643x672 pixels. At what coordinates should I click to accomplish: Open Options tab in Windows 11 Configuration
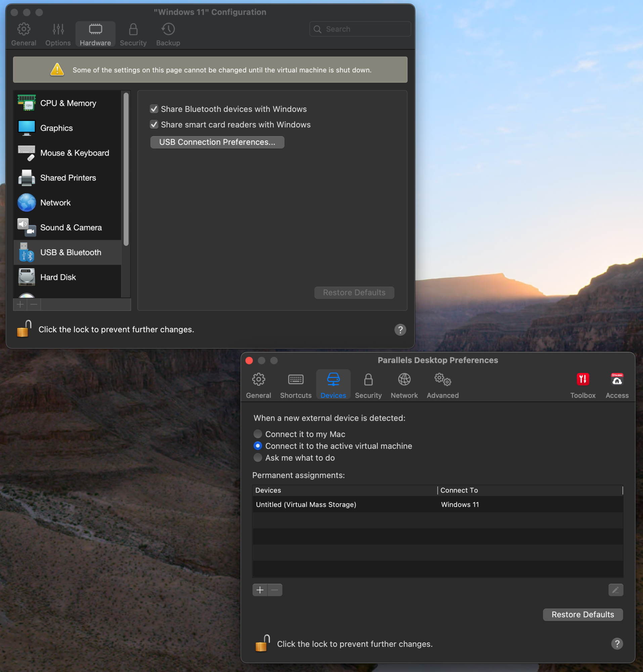58,34
